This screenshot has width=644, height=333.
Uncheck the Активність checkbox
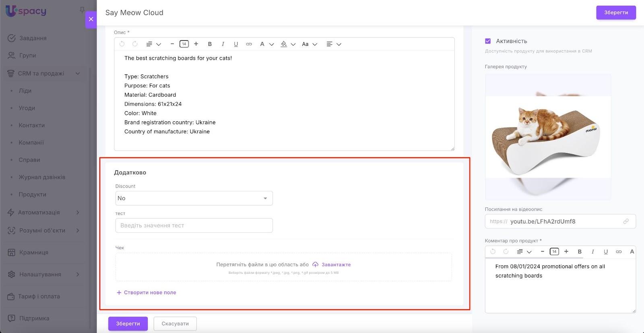pos(488,41)
